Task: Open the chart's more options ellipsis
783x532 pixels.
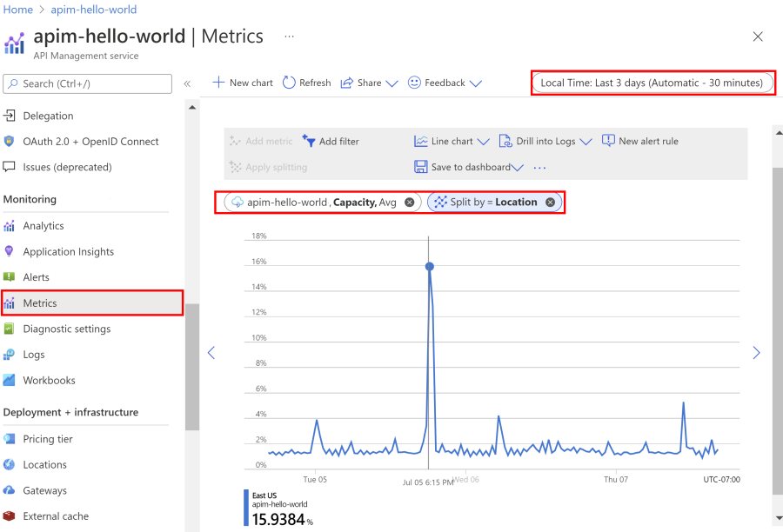Action: 540,167
